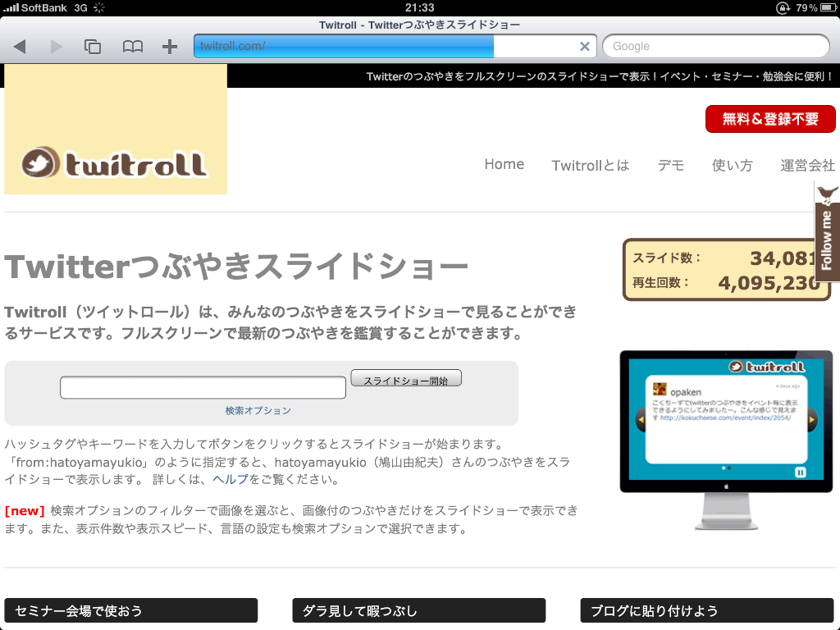The height and width of the screenshot is (630, 840).
Task: Click the twitroll logo
Action: (115, 163)
